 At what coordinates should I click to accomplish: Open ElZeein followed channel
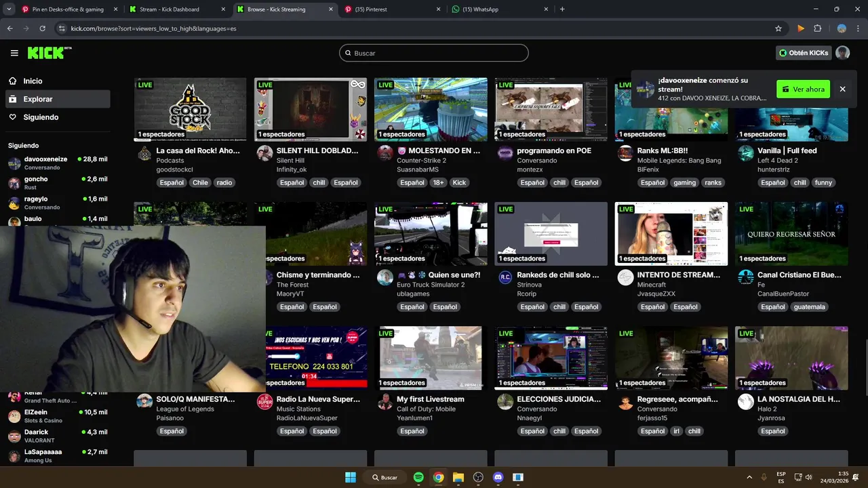(x=57, y=416)
